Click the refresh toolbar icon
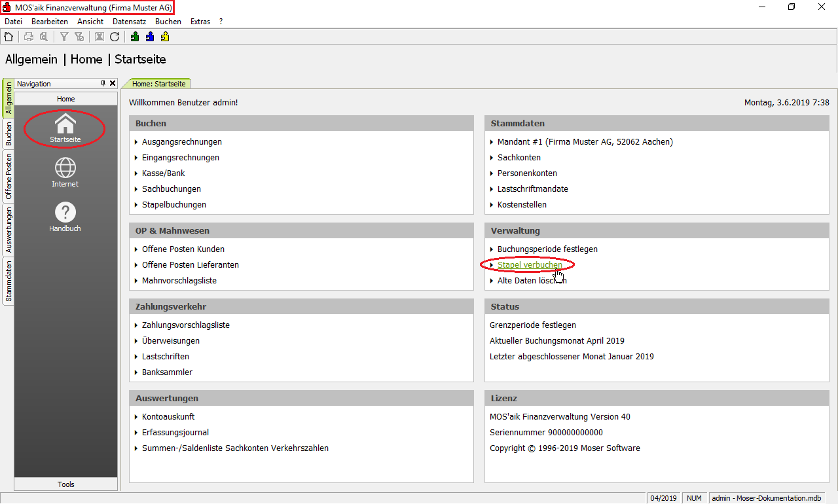Viewport: 838px width, 504px height. point(115,37)
